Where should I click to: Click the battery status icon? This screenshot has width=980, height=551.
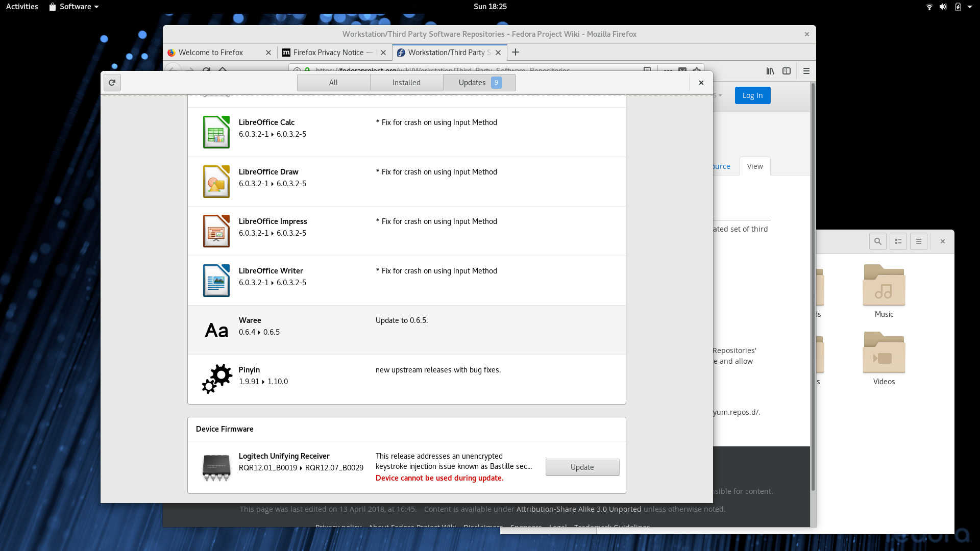[958, 7]
